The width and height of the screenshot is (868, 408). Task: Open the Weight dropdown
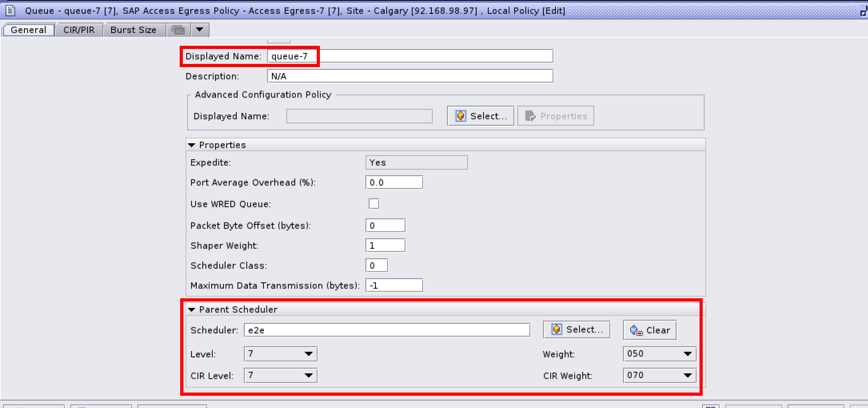click(687, 354)
